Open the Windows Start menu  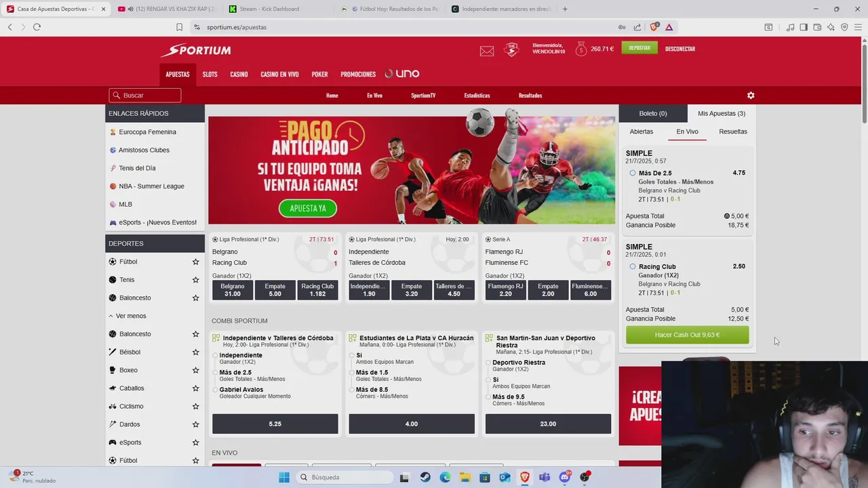coord(283,477)
